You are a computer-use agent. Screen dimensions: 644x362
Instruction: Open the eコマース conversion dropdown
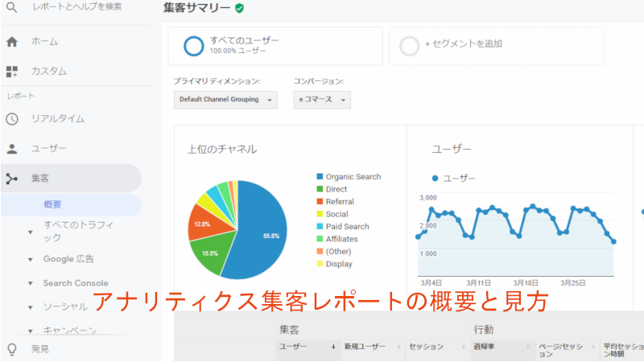(x=322, y=100)
